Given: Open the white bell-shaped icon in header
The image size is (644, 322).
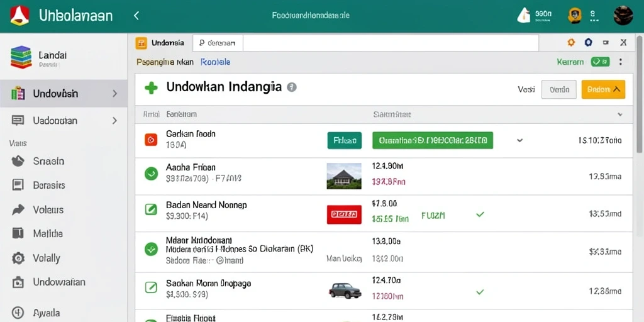Looking at the screenshot, I should 524,16.
